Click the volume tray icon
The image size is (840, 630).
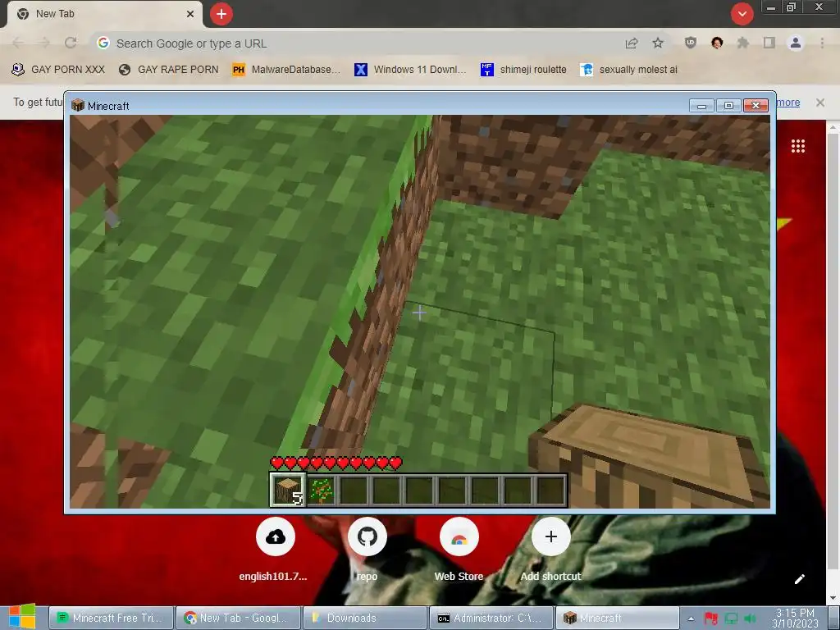(x=751, y=619)
